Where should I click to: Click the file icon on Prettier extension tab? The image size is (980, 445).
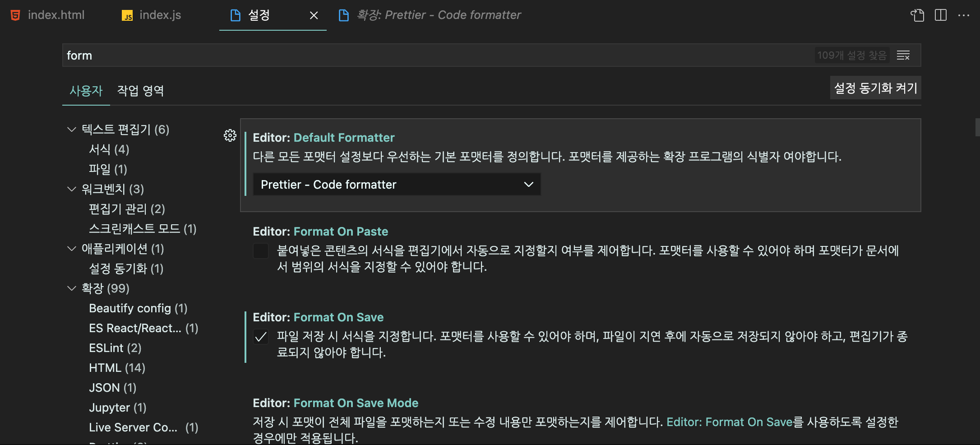[344, 15]
